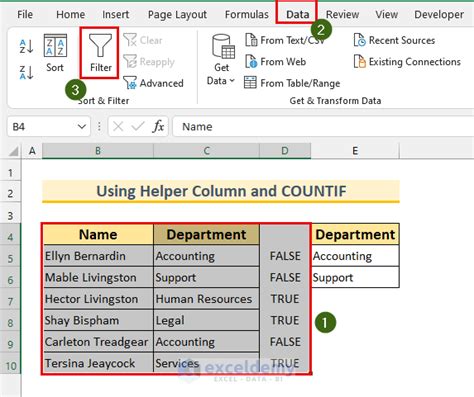Viewport: 474px width, 397px height.
Task: Open Insert Function fx button
Action: coord(158,127)
